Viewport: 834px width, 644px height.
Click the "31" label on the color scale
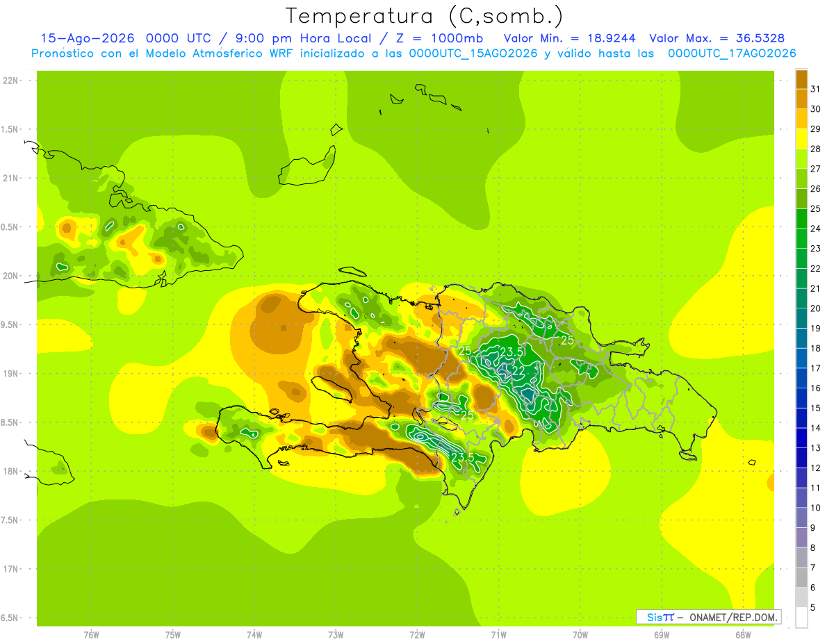pyautogui.click(x=816, y=89)
